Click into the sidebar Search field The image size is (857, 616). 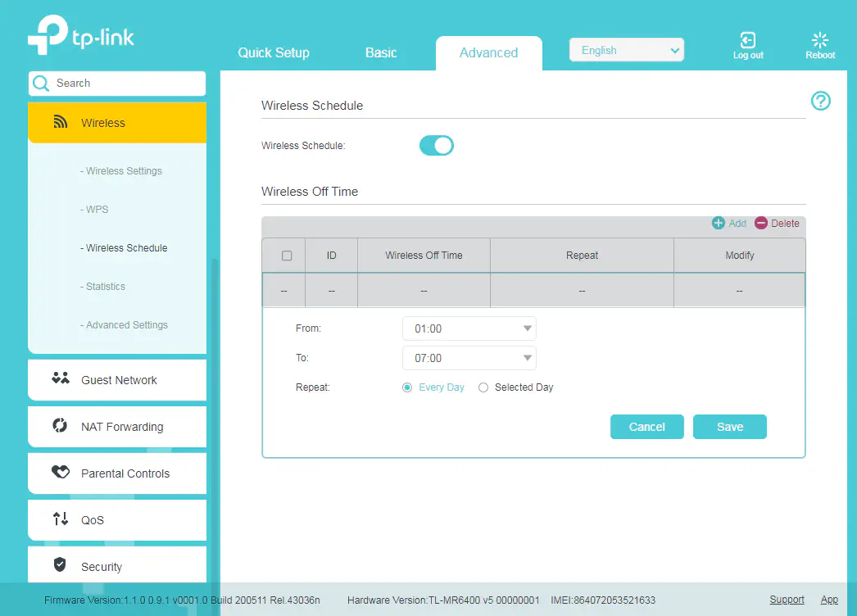[x=123, y=84]
